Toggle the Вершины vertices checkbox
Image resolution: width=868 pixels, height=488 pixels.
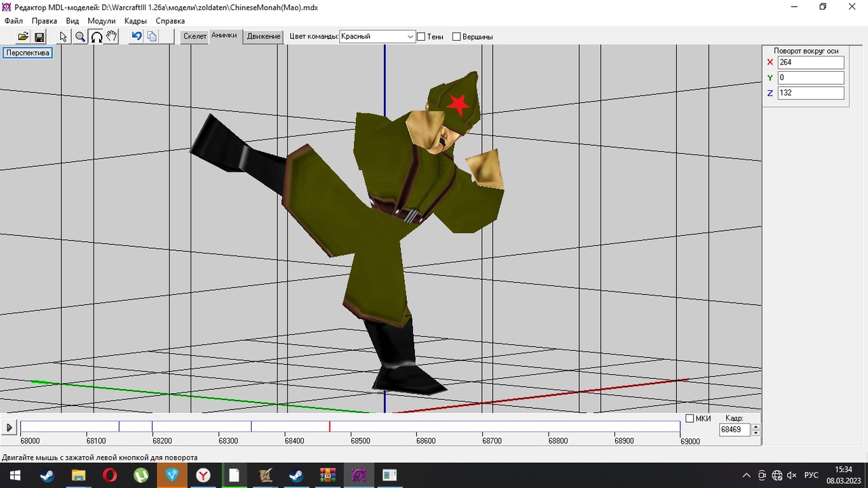456,37
